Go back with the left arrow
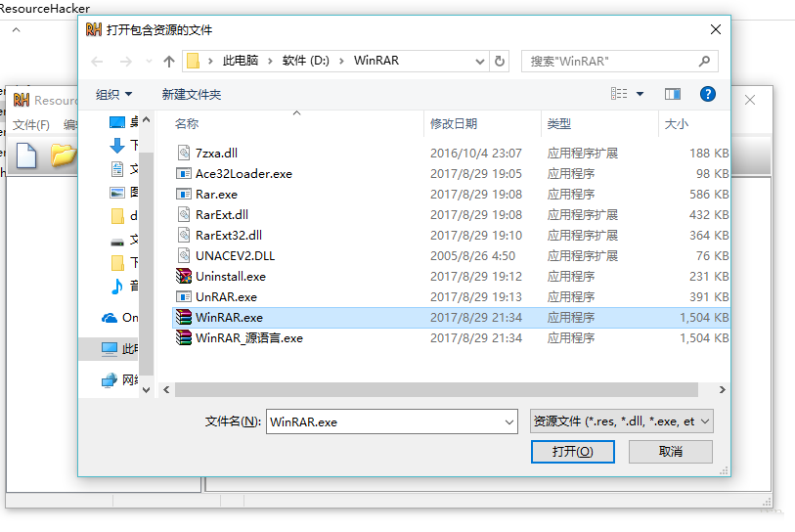The width and height of the screenshot is (795, 532). click(x=97, y=62)
